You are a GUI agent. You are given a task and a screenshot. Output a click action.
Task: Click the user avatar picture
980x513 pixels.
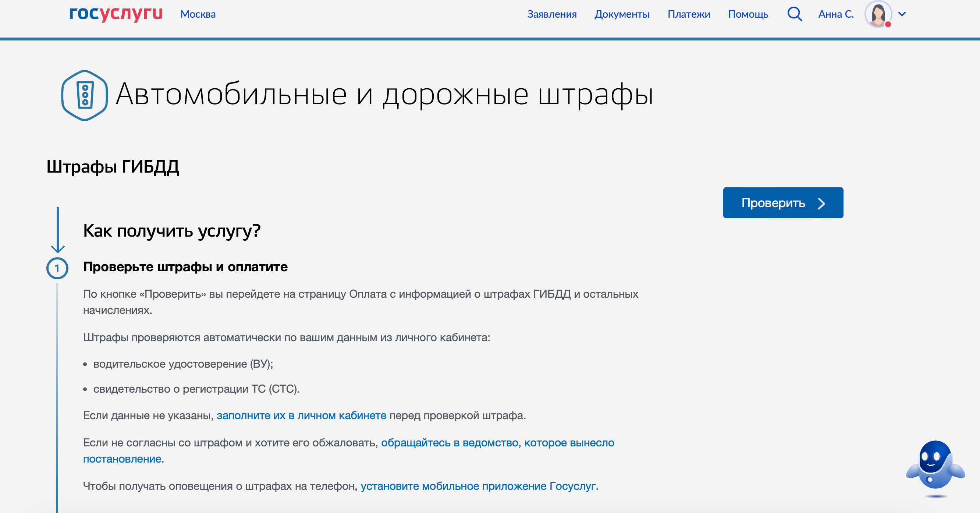click(x=878, y=14)
